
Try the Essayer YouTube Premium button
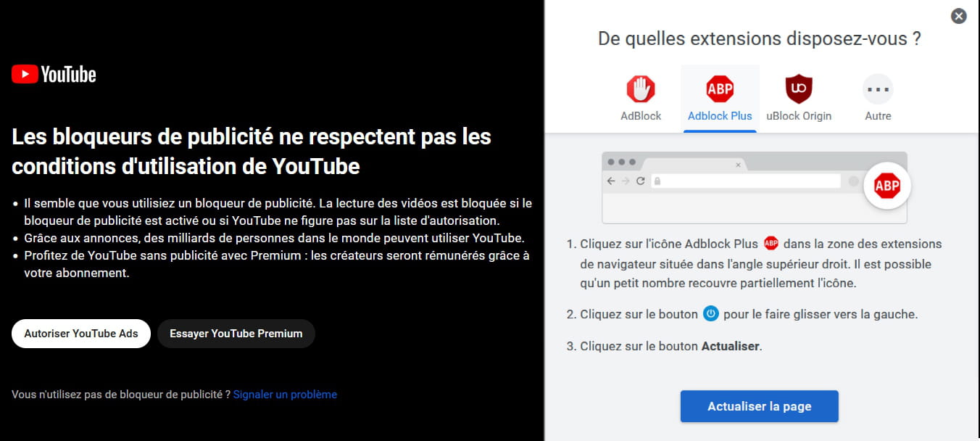point(236,334)
